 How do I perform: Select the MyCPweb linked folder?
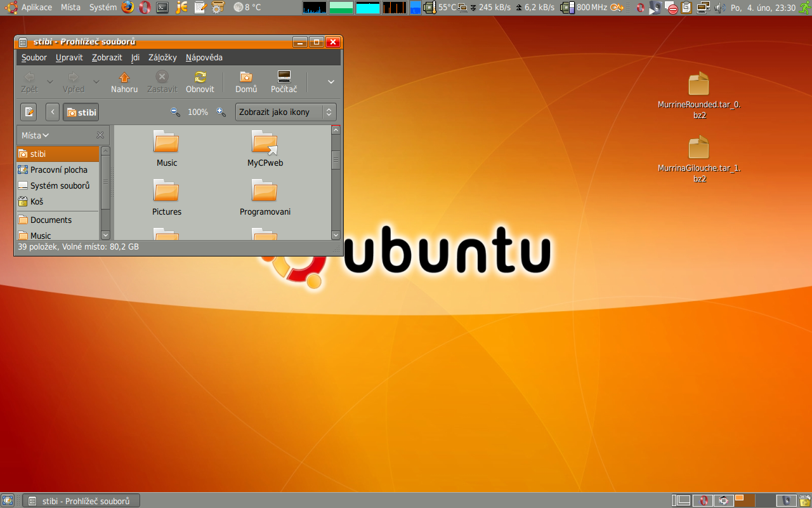coord(265,149)
